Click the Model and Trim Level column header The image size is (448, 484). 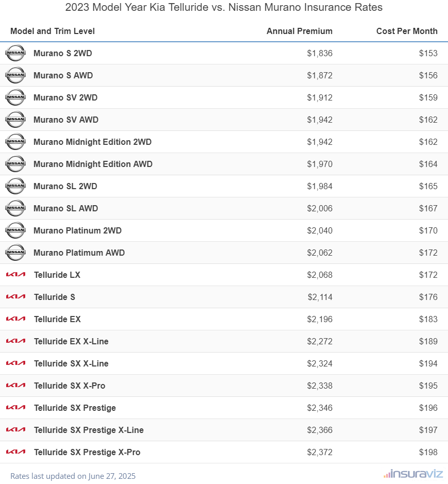[x=53, y=31]
